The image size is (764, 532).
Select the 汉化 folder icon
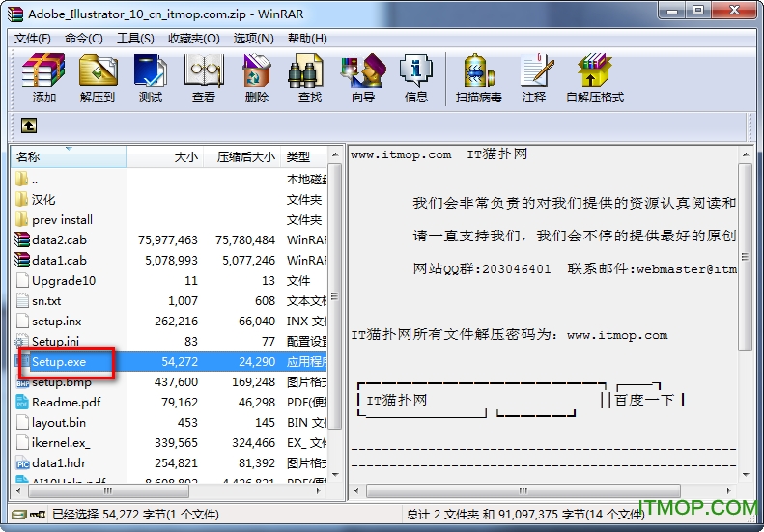(21, 199)
